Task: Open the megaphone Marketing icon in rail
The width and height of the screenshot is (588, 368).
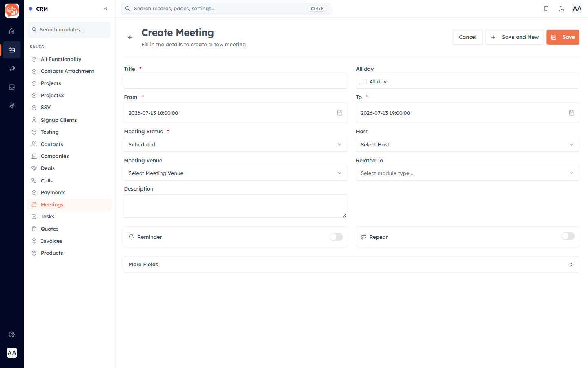Action: [x=12, y=68]
